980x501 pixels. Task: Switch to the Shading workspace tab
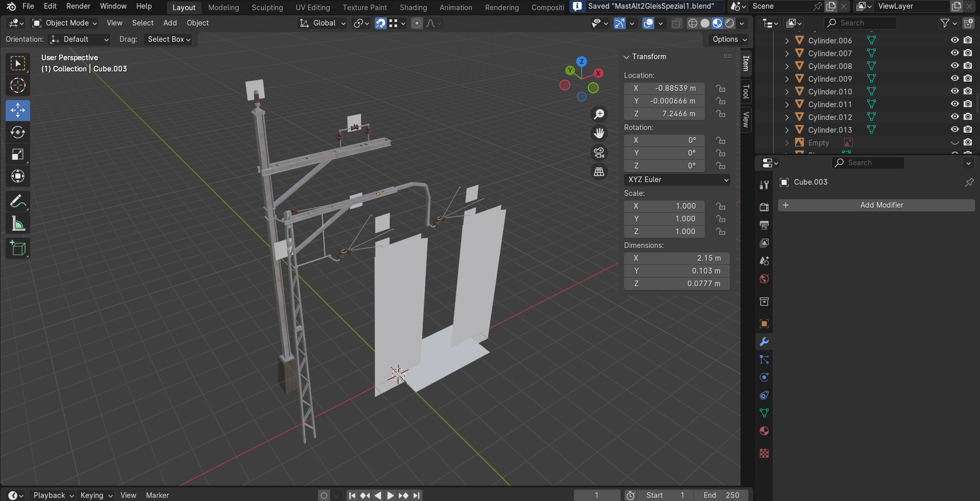413,7
